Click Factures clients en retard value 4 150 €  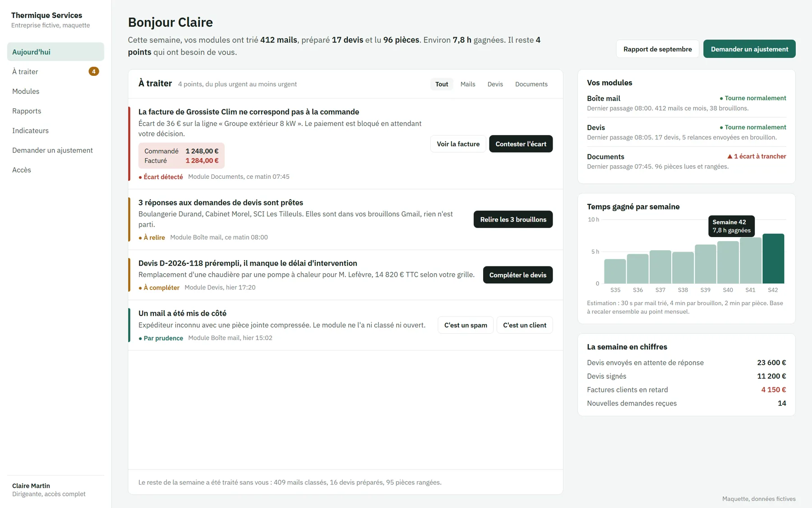(x=773, y=390)
